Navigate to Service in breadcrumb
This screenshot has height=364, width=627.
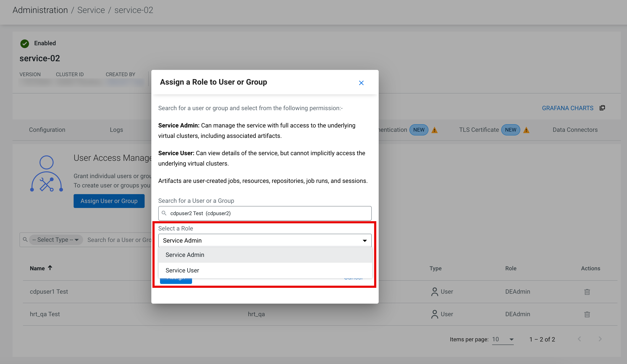pos(91,10)
